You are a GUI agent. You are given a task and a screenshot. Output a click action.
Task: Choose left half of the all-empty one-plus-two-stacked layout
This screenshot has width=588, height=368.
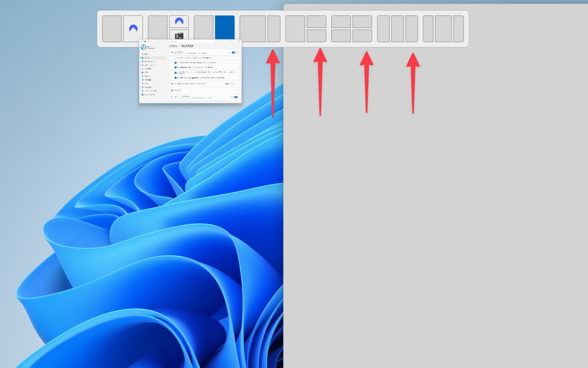point(295,29)
